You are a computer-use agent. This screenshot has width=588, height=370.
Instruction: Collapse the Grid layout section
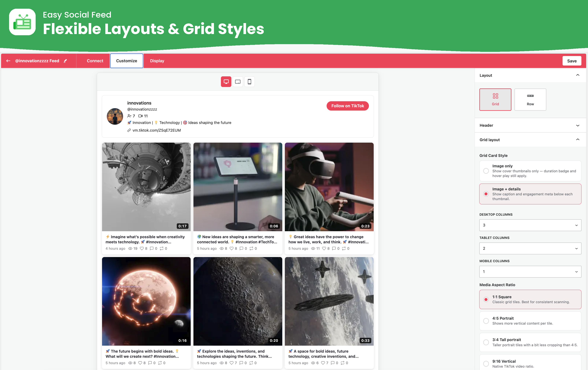(x=530, y=140)
